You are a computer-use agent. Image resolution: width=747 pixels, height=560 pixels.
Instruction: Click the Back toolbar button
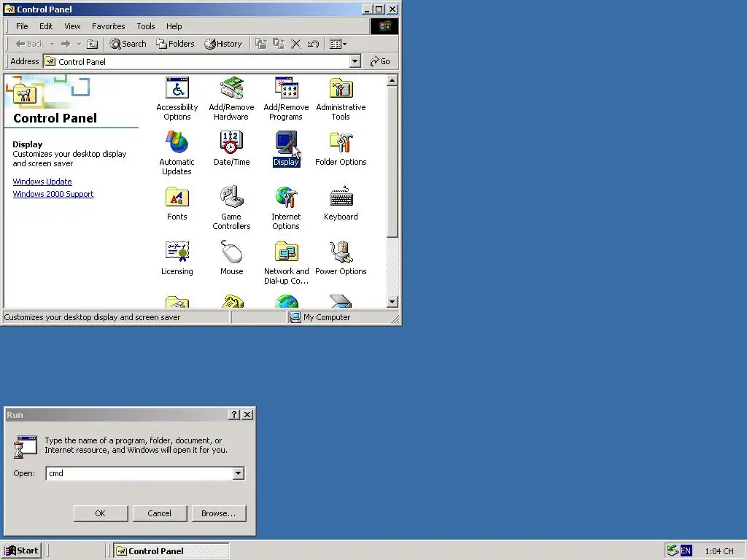click(29, 44)
